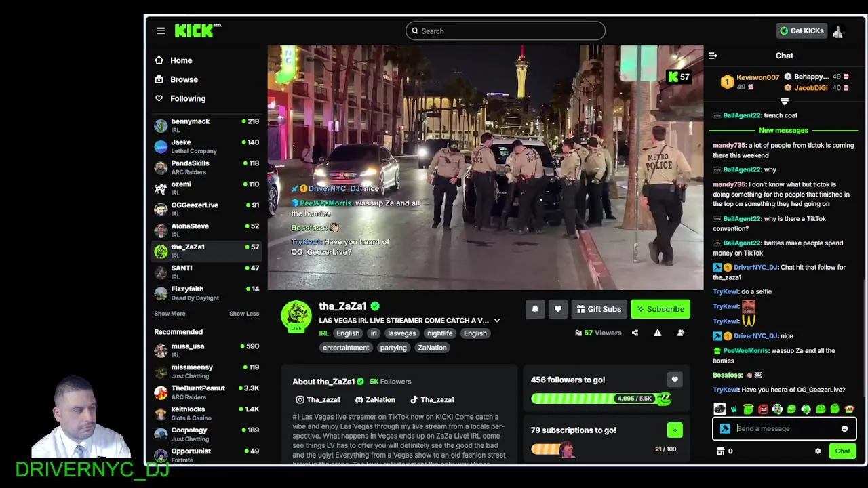Open ozemi channel
This screenshot has height=488, width=868.
tap(207, 188)
